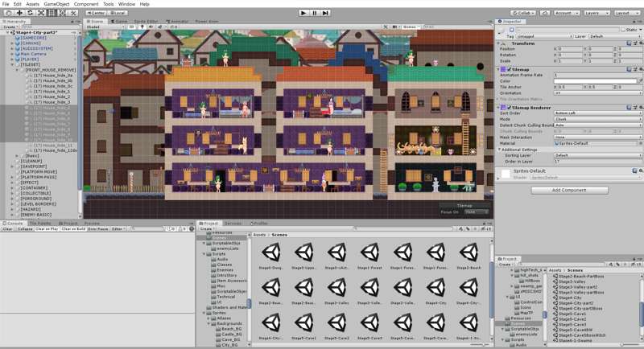The width and height of the screenshot is (644, 349).
Task: Switch to the Profiler tab
Action: [259, 224]
